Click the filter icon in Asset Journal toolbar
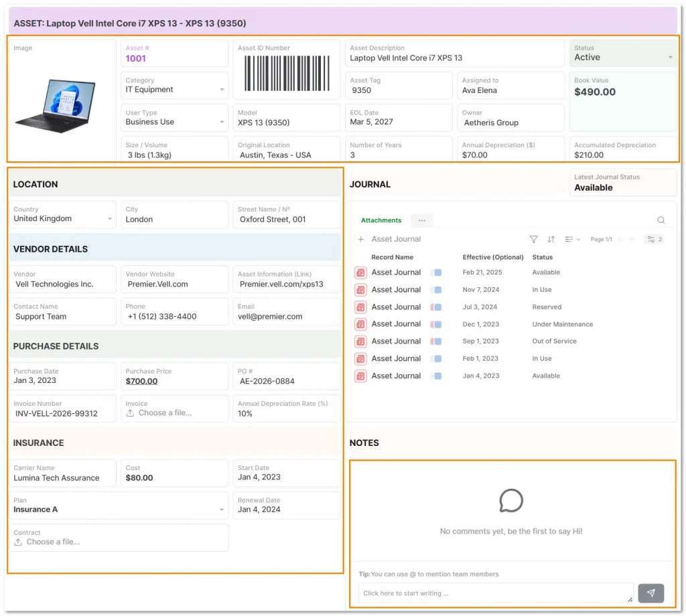Screen dimensions: 686x616 534,239
